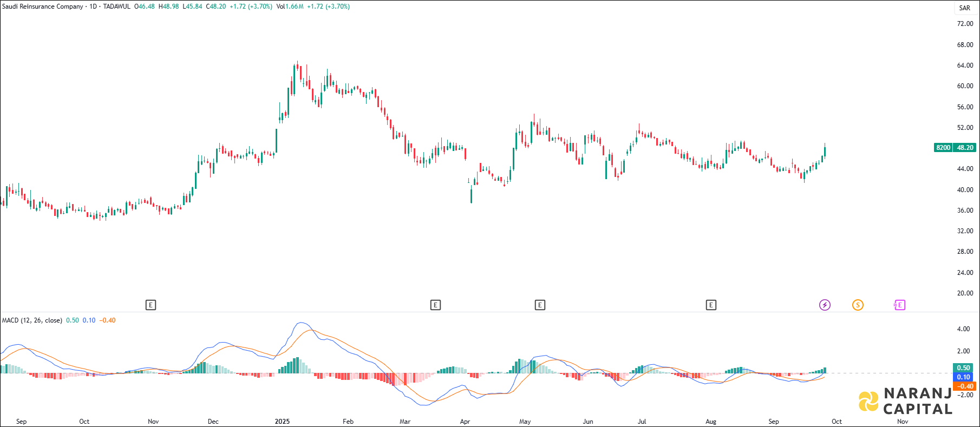Click the Saudi Reinsurance Company symbol title
Screen dimensions: 980x427
[x=43, y=6]
